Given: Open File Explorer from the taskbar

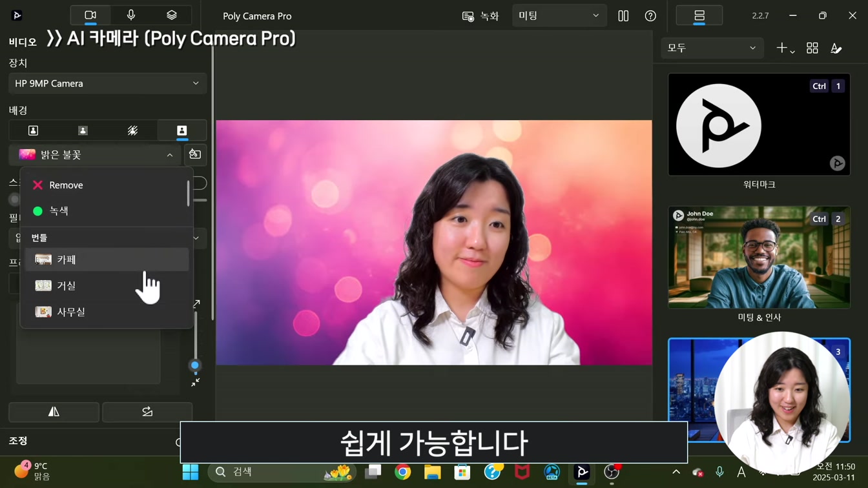Looking at the screenshot, I should (x=432, y=472).
